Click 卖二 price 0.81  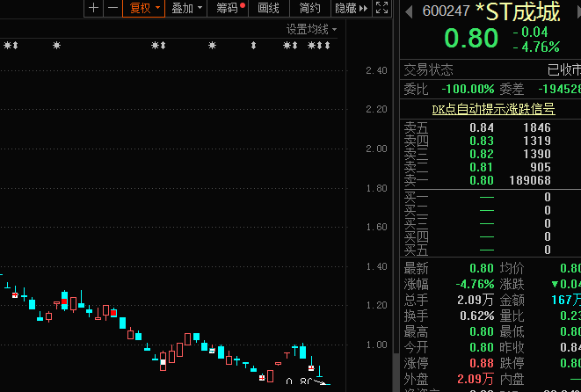point(482,167)
